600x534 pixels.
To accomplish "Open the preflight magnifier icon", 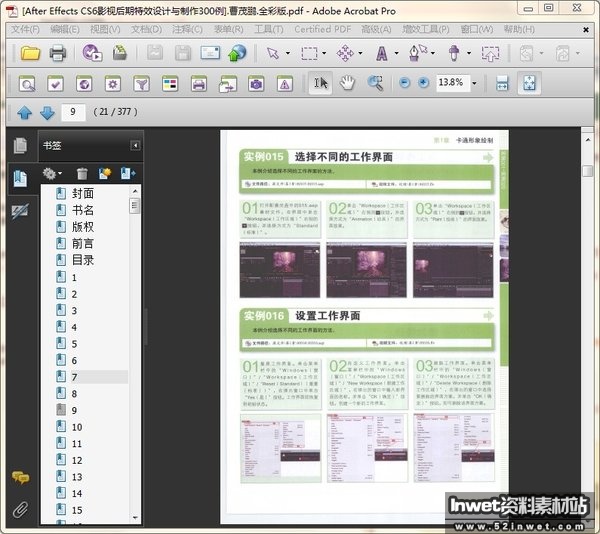I will (27, 83).
